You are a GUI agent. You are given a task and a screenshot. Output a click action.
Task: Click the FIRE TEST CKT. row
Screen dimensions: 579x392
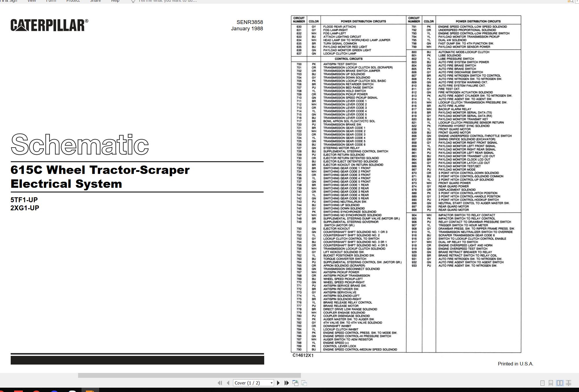point(463,89)
